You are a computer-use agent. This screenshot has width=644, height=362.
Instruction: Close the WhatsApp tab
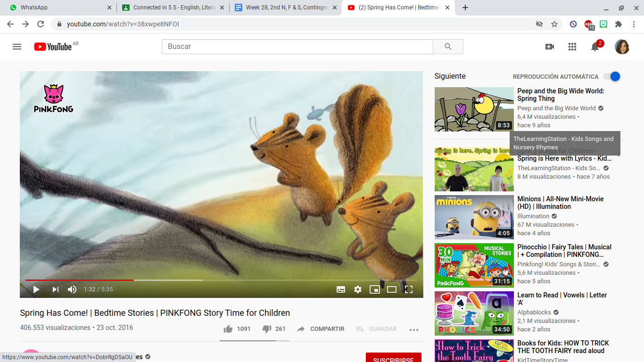109,8
